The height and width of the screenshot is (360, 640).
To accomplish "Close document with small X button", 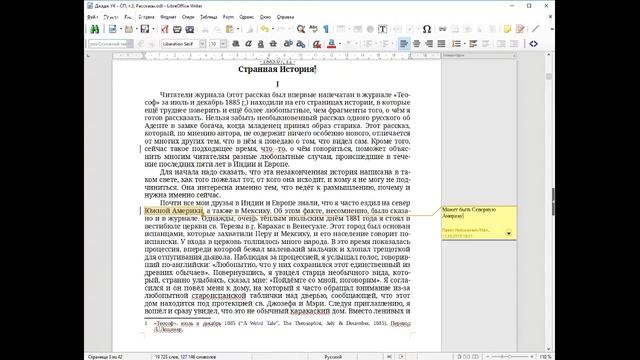I will 550,17.
